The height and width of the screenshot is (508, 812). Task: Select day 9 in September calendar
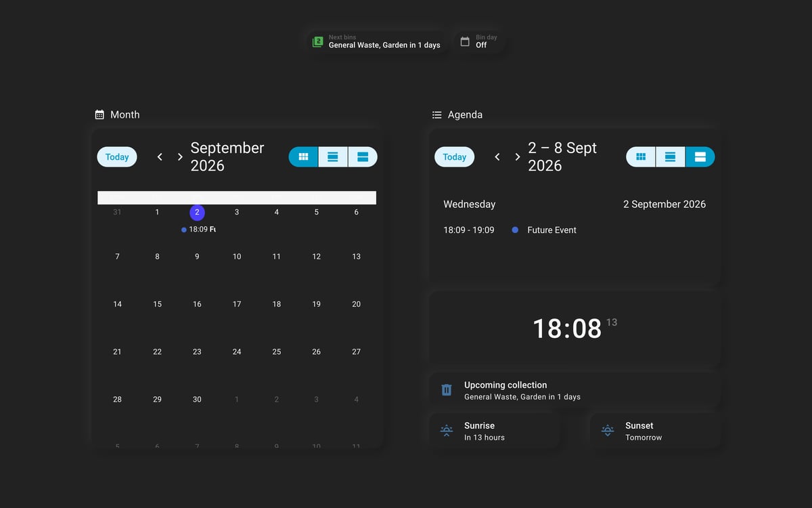tap(197, 257)
